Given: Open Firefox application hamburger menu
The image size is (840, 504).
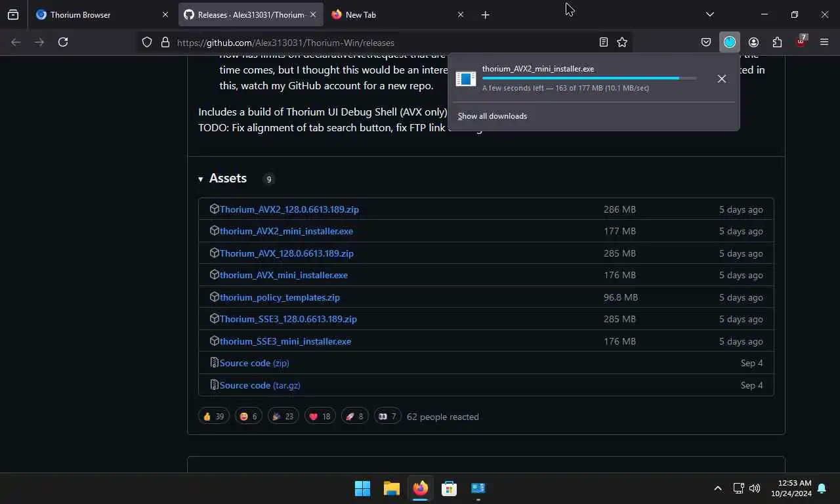Looking at the screenshot, I should (824, 42).
